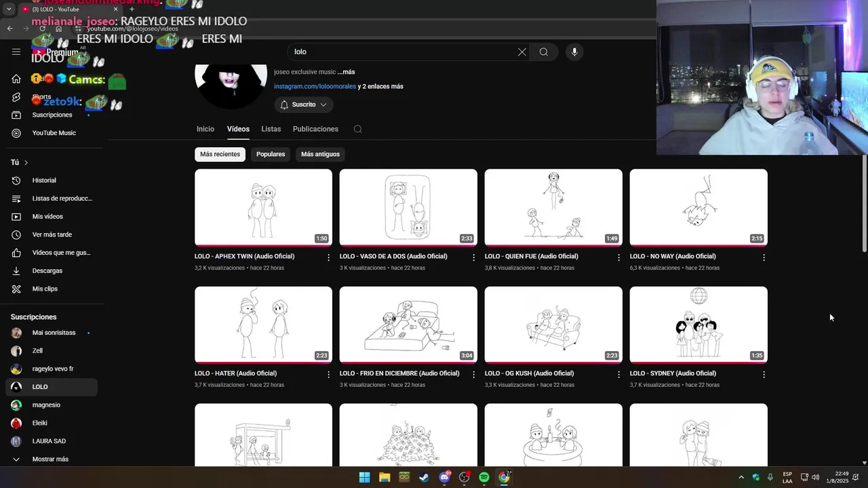This screenshot has height=488, width=868.
Task: Open the LOLO - SYDNEY (Audio Oficial) title
Action: coord(673,373)
